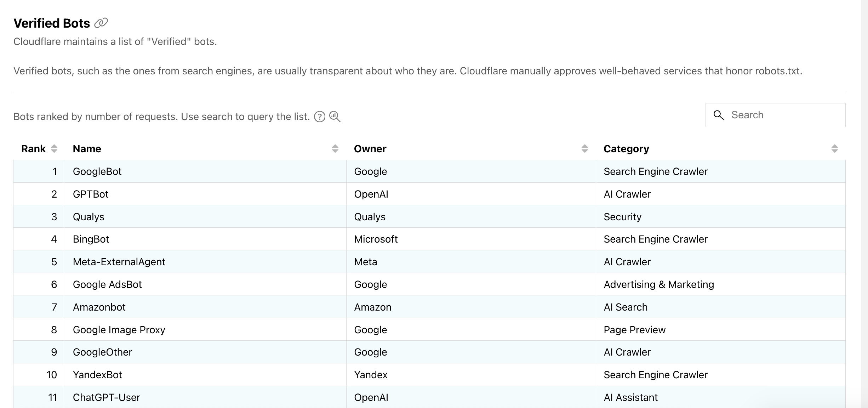Click the Verified Bots heading
This screenshot has height=408, width=868.
tap(52, 23)
